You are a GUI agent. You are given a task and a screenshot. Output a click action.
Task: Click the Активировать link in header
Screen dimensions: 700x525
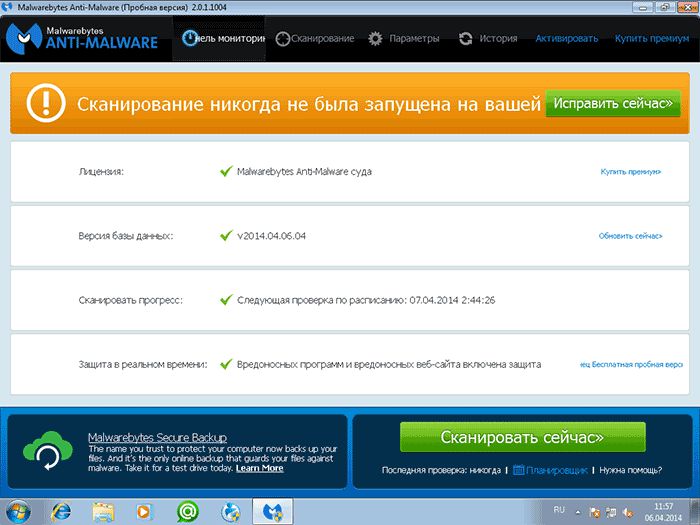(567, 39)
